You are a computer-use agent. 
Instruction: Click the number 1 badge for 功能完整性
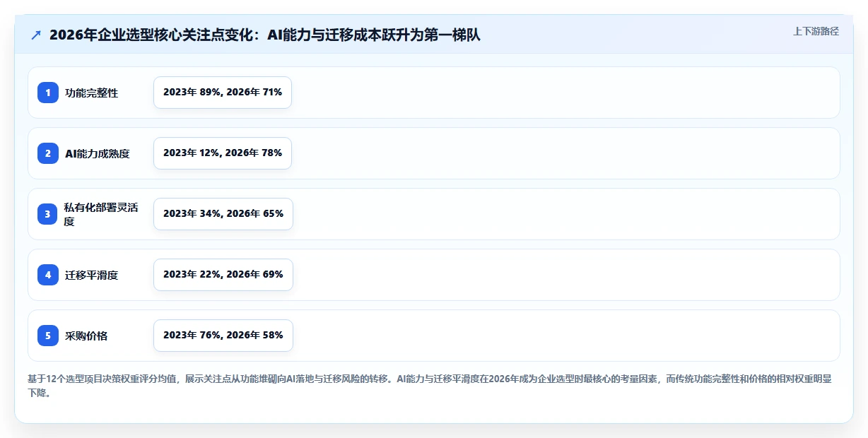click(48, 93)
